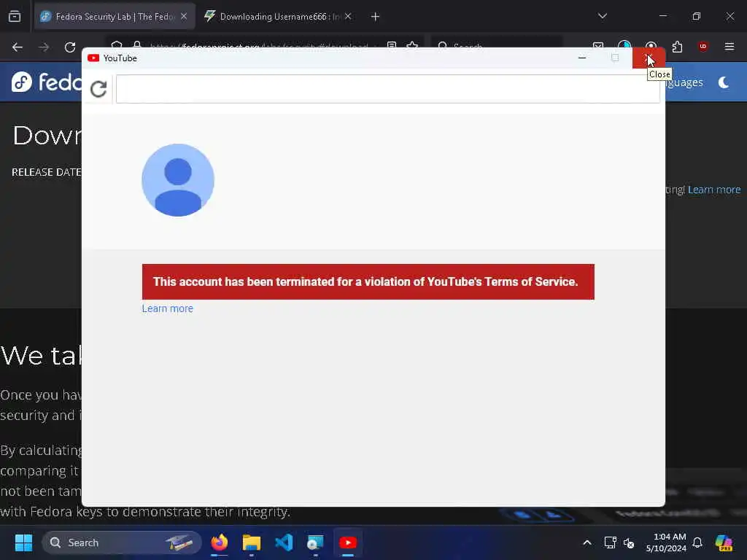Close the Fedora Security Lab tab
Viewport: 747px width, 560px height.
[184, 17]
